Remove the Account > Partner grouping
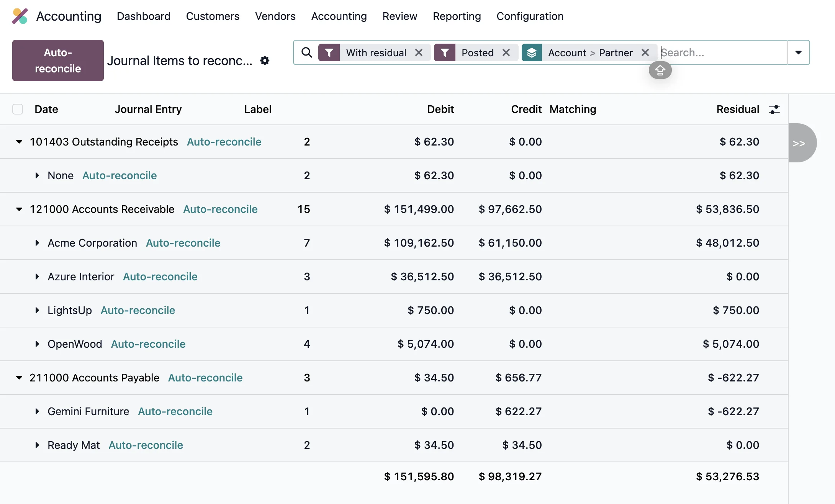The image size is (835, 504). pyautogui.click(x=645, y=52)
